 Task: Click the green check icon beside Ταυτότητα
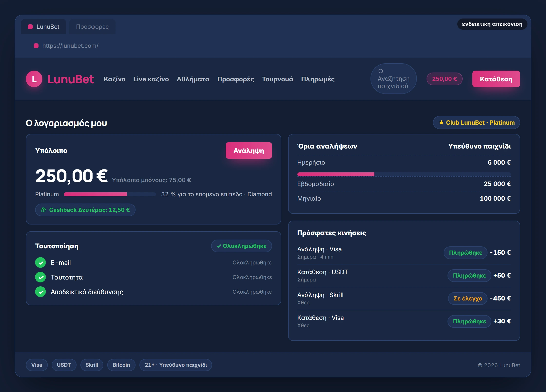pos(40,277)
